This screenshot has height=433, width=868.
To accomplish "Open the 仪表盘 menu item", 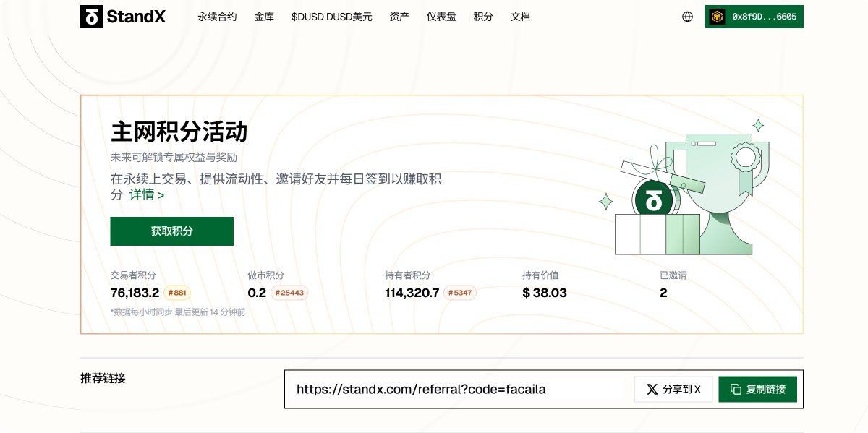I will click(441, 17).
